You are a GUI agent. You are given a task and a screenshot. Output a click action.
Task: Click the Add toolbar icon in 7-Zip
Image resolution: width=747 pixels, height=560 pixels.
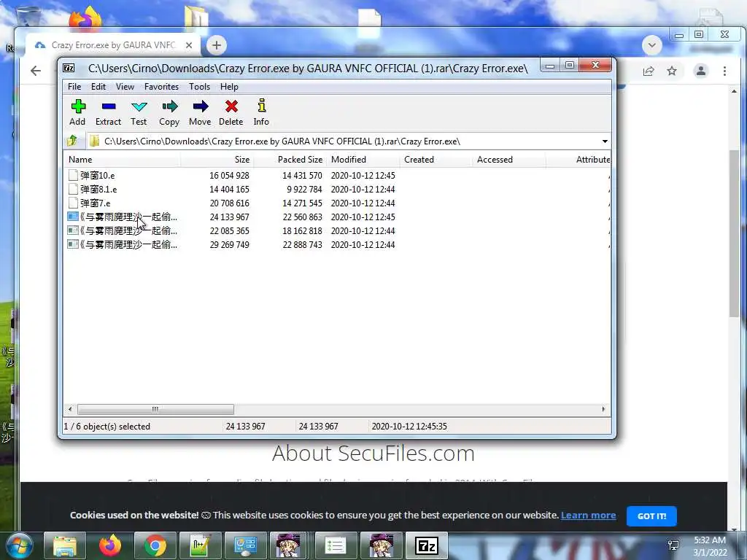click(x=77, y=112)
